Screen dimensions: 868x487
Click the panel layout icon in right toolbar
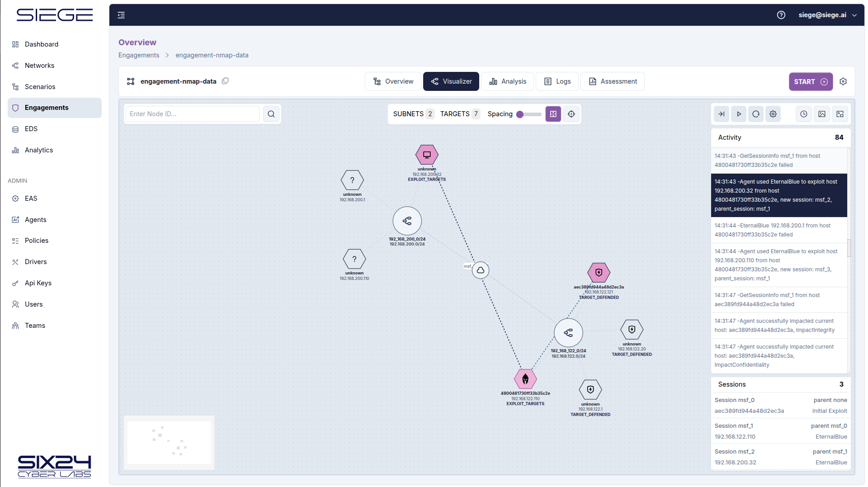(840, 114)
